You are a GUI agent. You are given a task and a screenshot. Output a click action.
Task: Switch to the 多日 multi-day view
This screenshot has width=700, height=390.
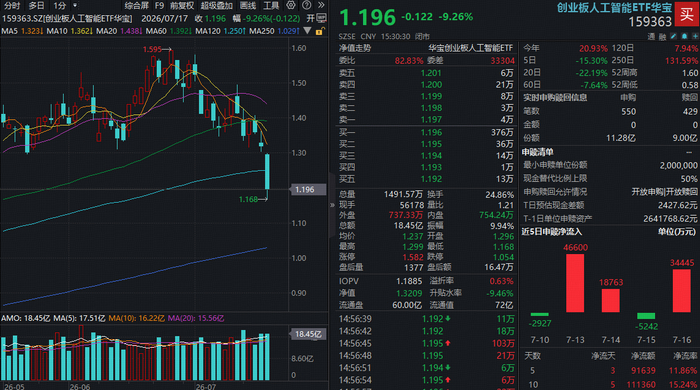pos(37,5)
